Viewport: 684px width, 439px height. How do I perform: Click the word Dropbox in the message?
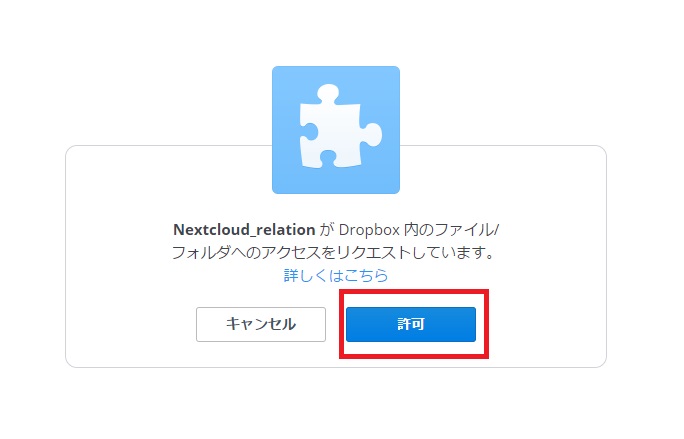point(369,230)
